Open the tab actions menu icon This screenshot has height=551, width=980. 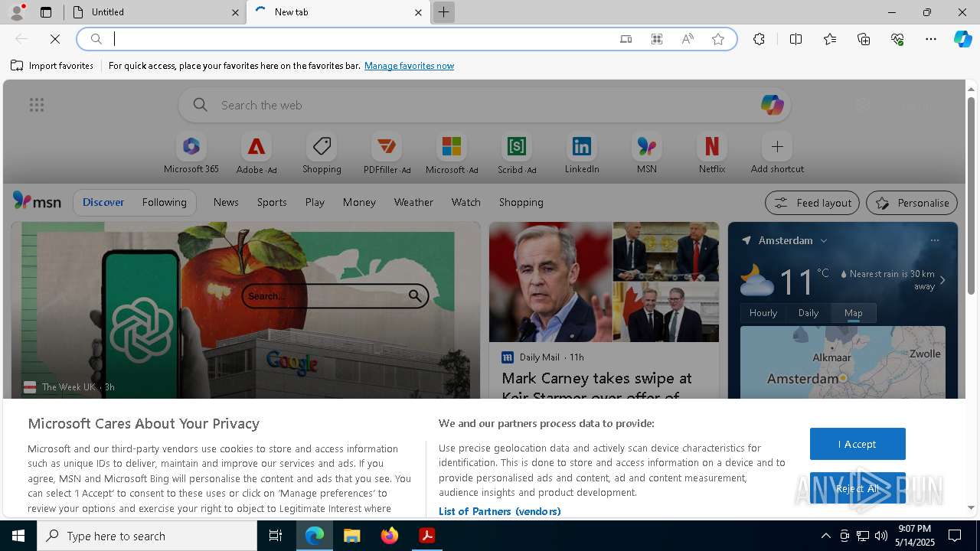pos(46,12)
